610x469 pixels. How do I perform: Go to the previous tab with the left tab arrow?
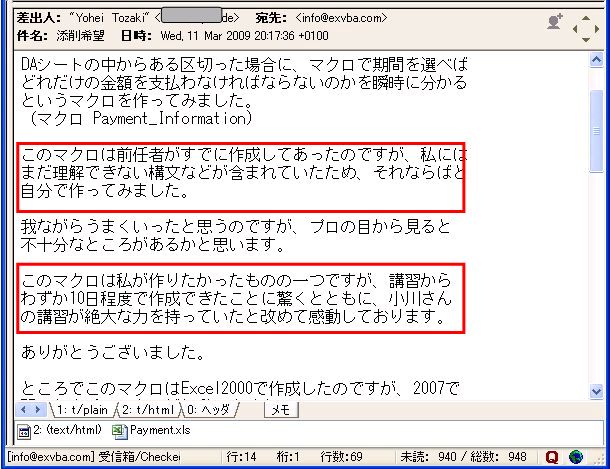(23, 409)
